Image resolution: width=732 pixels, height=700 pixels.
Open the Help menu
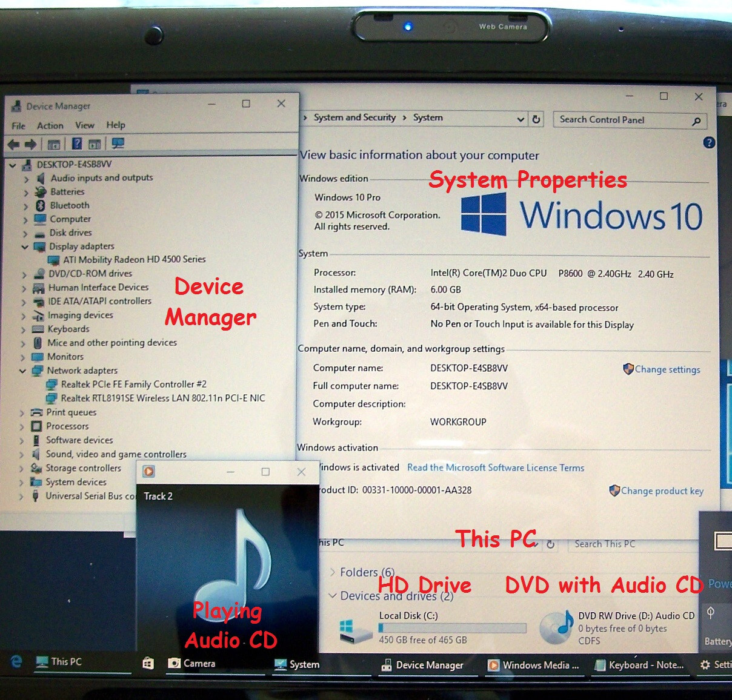pyautogui.click(x=116, y=125)
